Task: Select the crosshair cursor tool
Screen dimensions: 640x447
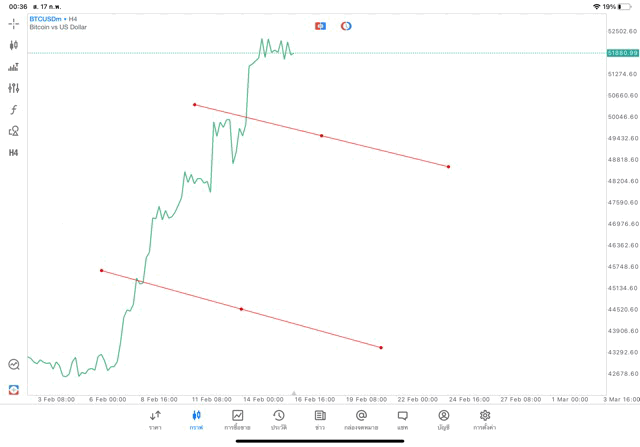Action: pos(14,23)
